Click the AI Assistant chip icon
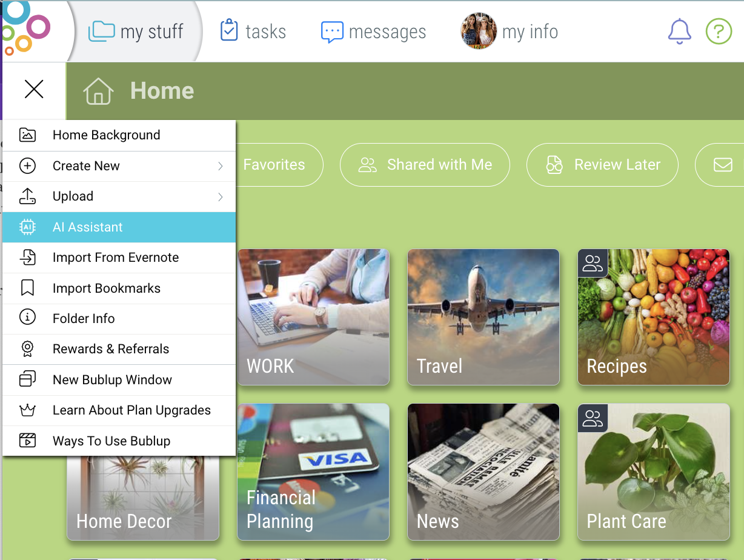 tap(27, 227)
